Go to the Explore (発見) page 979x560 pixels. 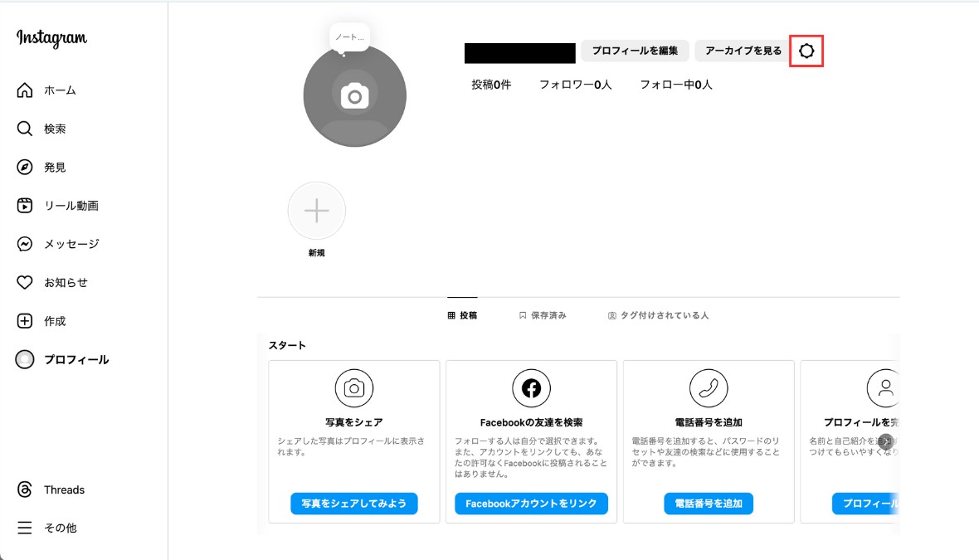26,167
